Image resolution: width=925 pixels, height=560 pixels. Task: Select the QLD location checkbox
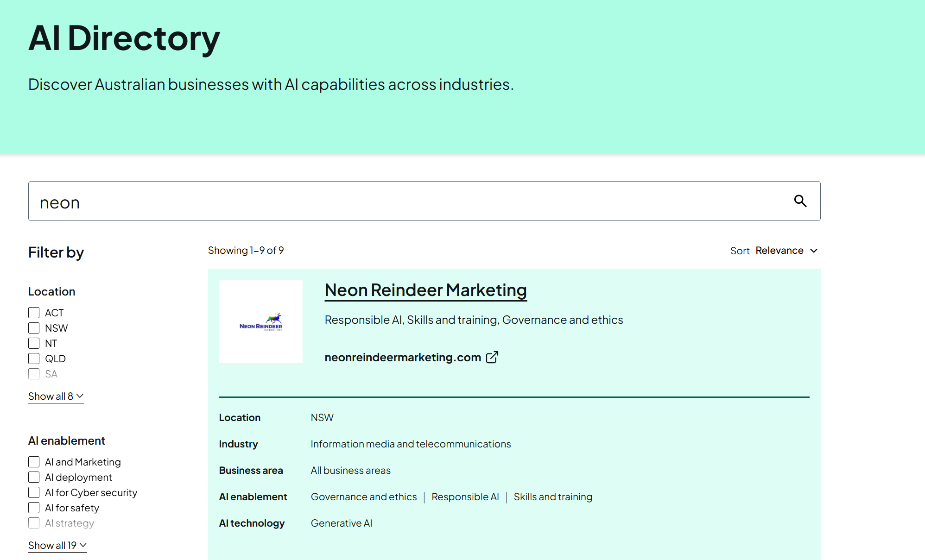(x=34, y=359)
